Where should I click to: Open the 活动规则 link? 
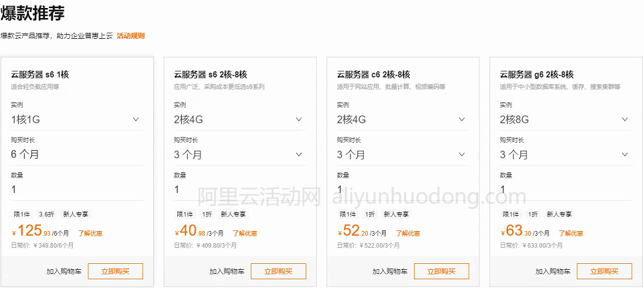point(130,35)
